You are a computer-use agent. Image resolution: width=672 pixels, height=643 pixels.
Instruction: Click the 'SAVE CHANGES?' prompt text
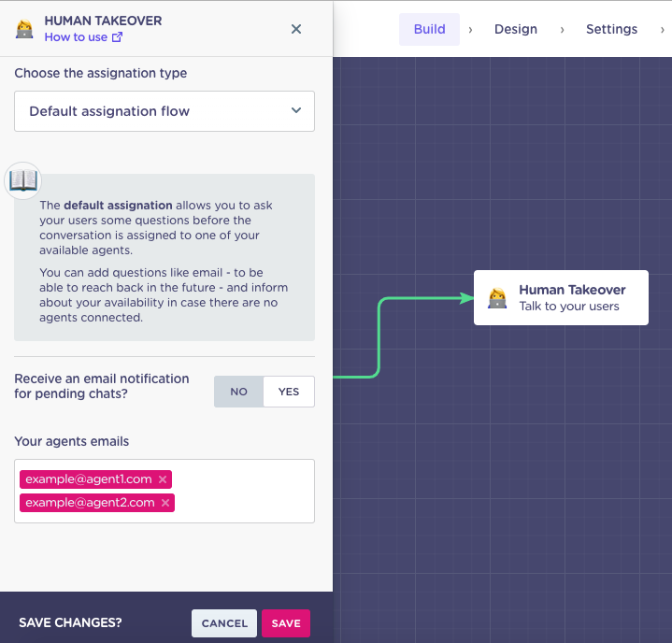click(70, 622)
